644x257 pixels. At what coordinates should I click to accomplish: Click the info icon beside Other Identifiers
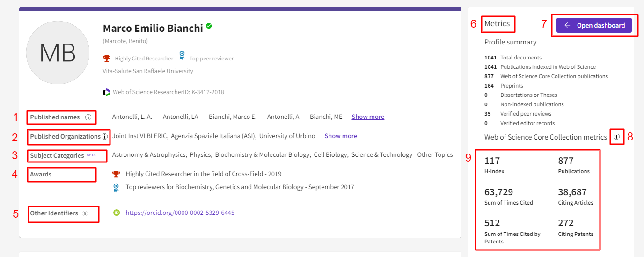coord(85,213)
